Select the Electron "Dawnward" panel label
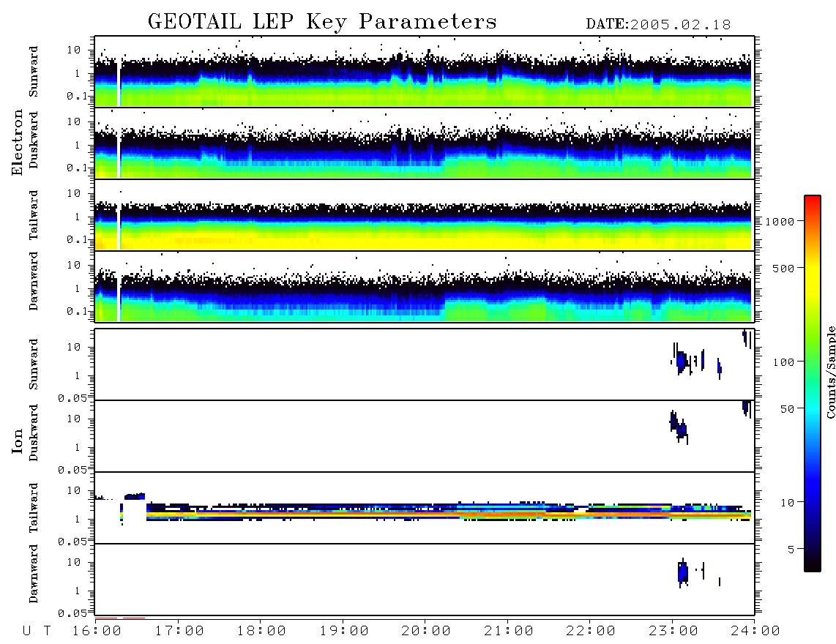 34,282
